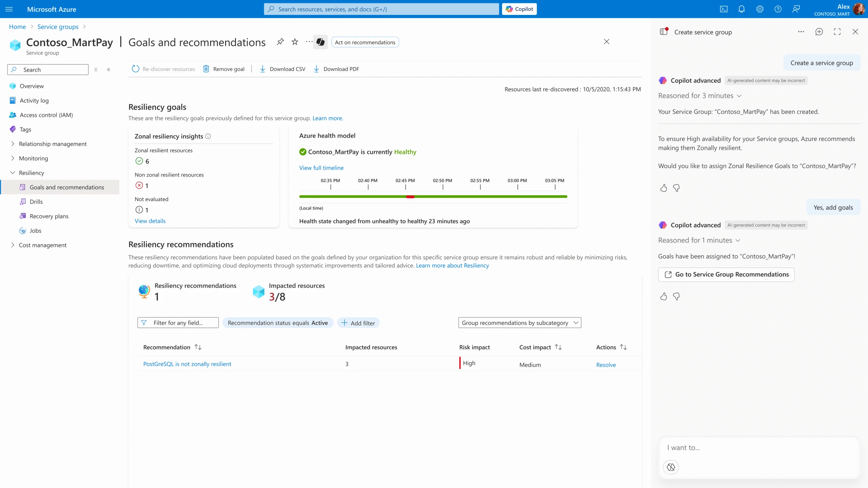This screenshot has height=488, width=868.
Task: Open Alex's account avatar menu
Action: (859, 9)
